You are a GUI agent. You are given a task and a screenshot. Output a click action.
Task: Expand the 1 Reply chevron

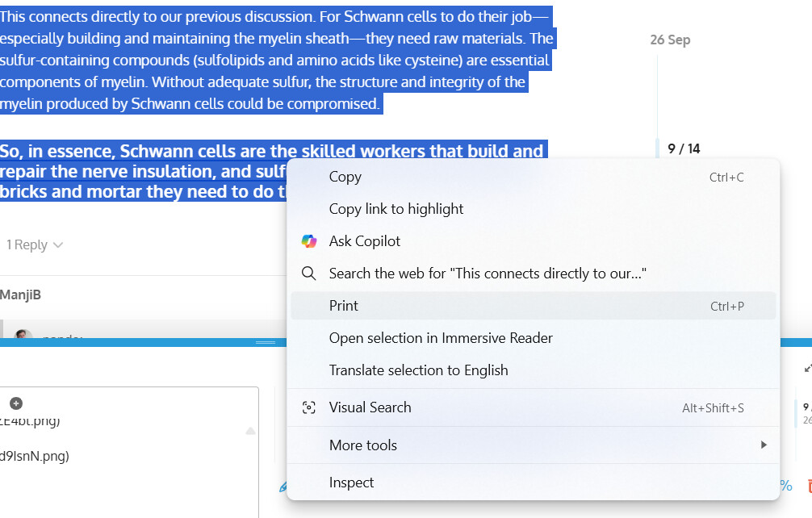[57, 245]
